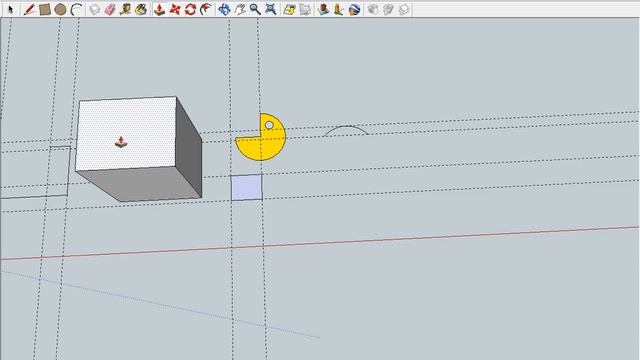Select the Rotate tool

[190, 9]
